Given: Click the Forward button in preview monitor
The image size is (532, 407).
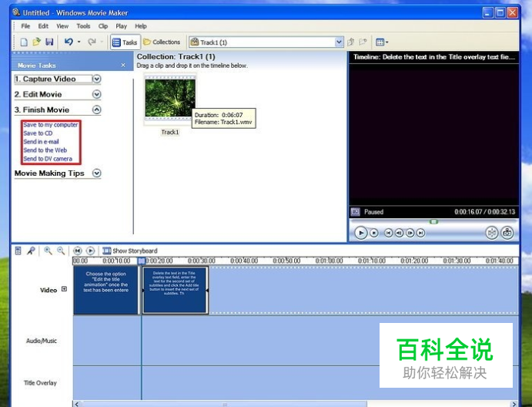Looking at the screenshot, I should (x=420, y=233).
